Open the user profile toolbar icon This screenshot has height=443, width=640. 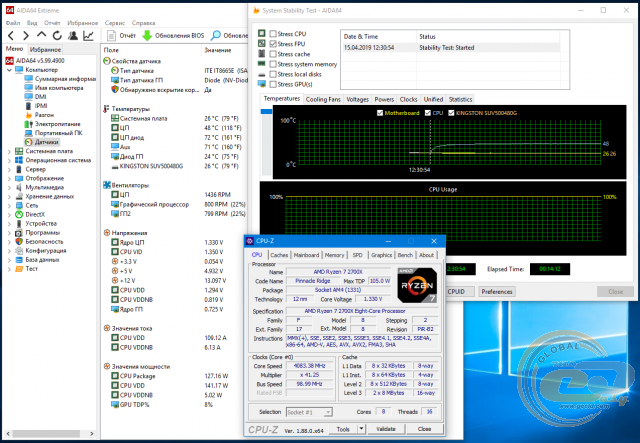[x=73, y=36]
